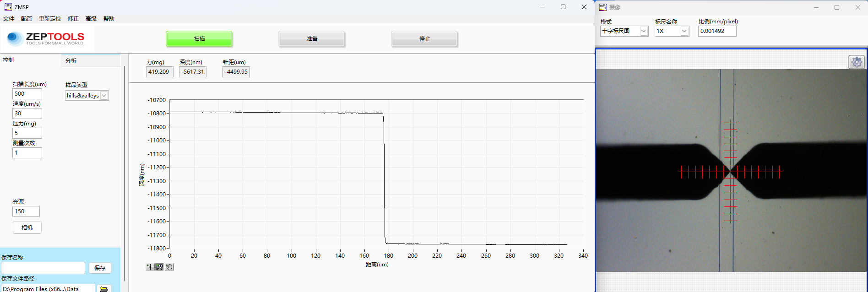Click the camera window title icon
Image resolution: width=868 pixels, height=292 pixels.
603,7
